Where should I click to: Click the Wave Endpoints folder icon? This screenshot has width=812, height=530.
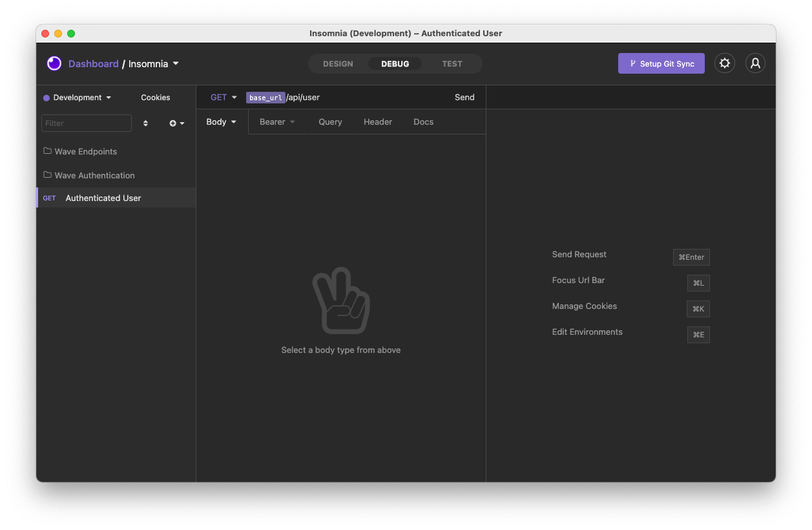[x=47, y=151]
